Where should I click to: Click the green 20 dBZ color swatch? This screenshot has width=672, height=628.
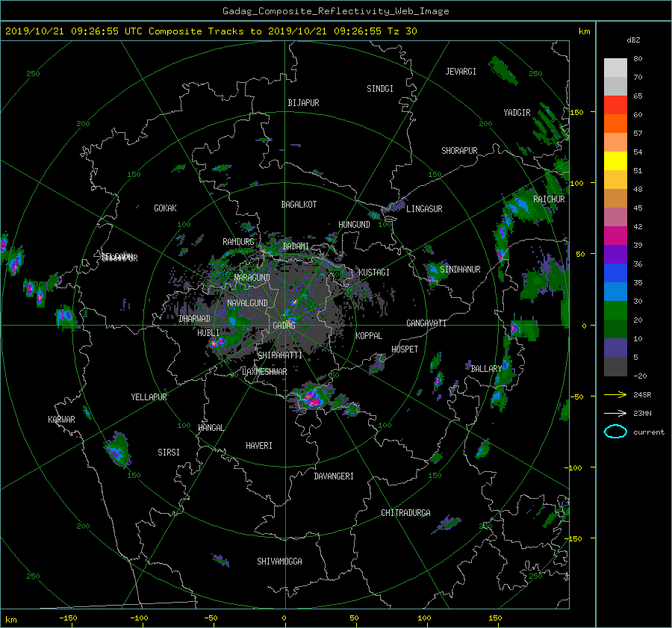tap(615, 311)
